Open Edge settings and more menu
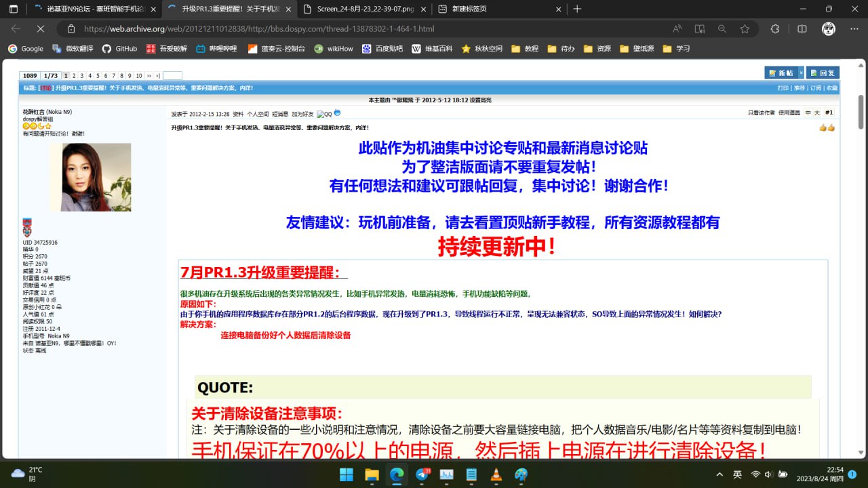Image resolution: width=868 pixels, height=488 pixels. 853,29
